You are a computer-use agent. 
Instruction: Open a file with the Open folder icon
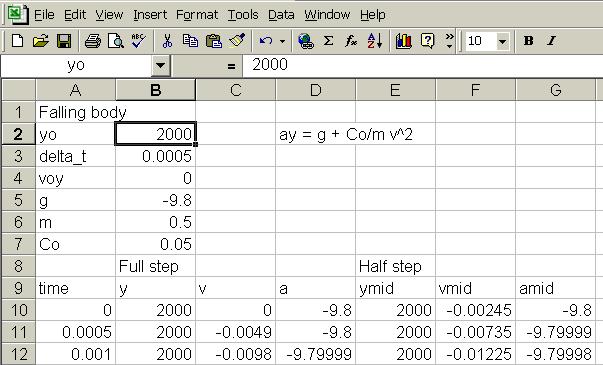pos(40,40)
